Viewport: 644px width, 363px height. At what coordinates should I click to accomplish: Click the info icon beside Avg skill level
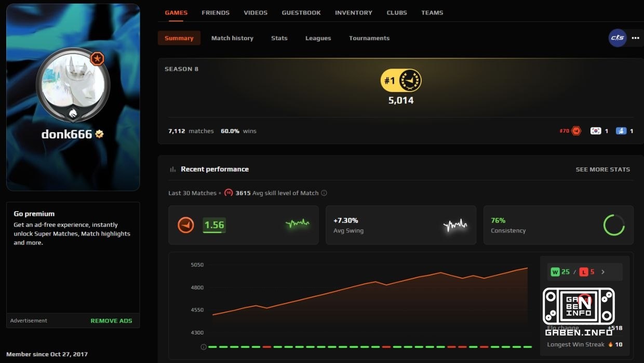pos(324,193)
